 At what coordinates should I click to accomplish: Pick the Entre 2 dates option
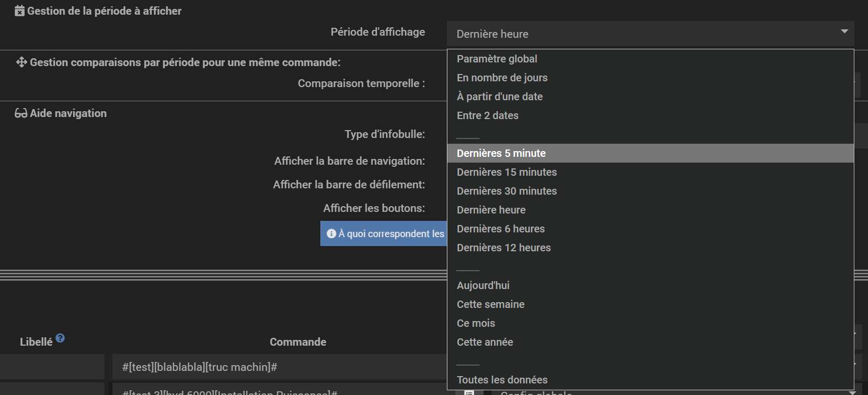(x=650, y=115)
